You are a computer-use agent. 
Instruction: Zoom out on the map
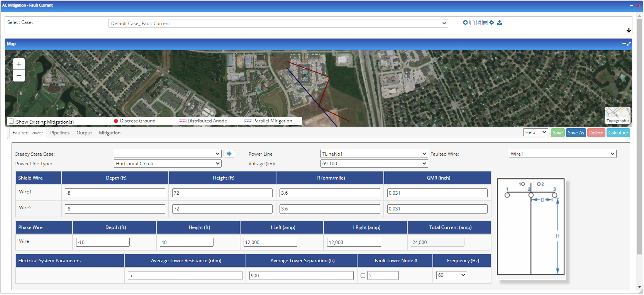19,76
